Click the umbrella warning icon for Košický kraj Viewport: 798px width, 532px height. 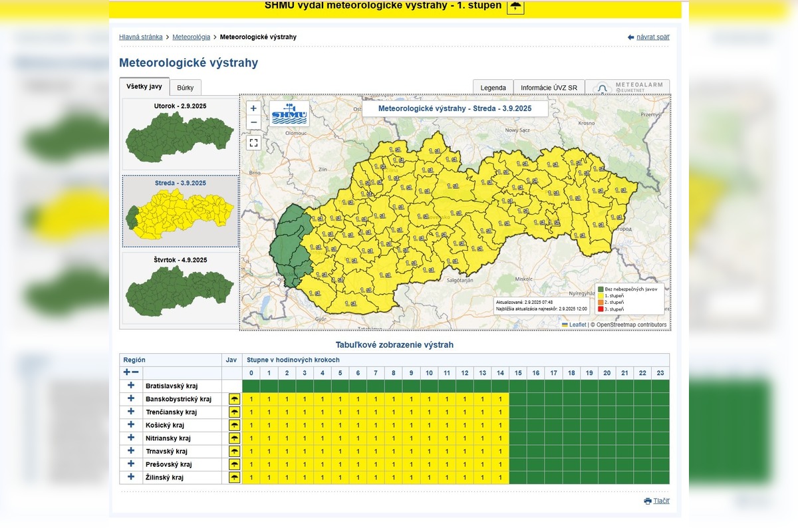pyautogui.click(x=234, y=425)
